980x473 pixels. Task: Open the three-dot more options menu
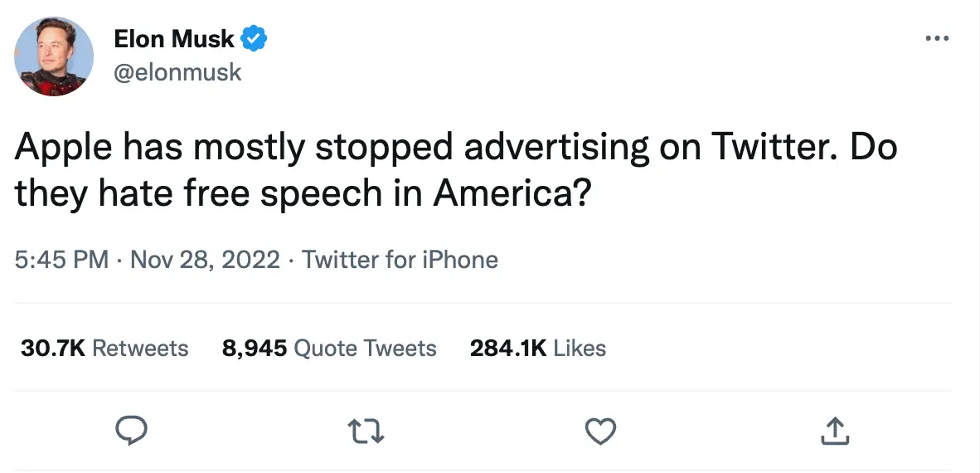pyautogui.click(x=936, y=38)
